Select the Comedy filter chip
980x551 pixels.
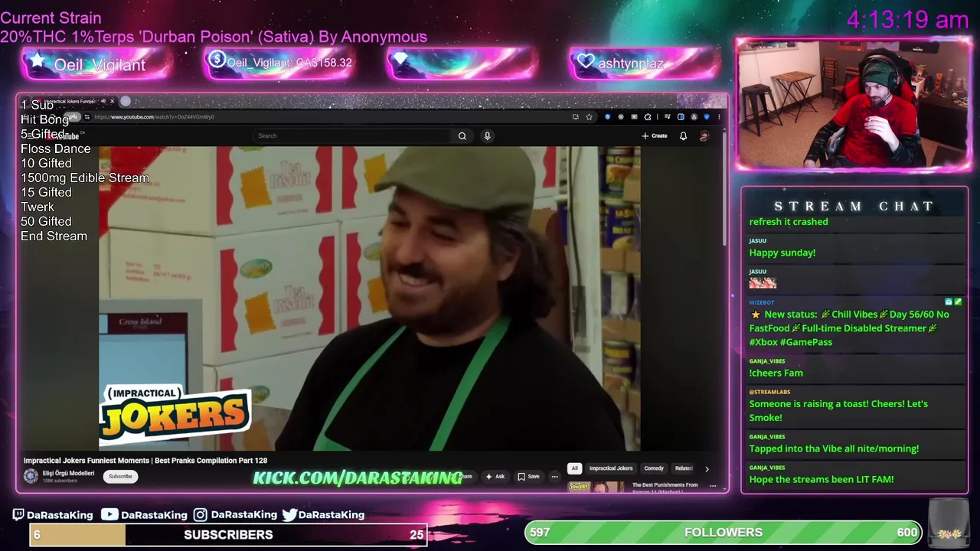tap(654, 468)
